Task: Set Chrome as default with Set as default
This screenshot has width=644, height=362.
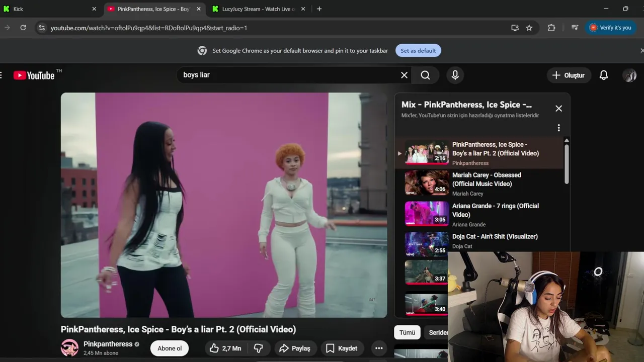Action: 418,50
